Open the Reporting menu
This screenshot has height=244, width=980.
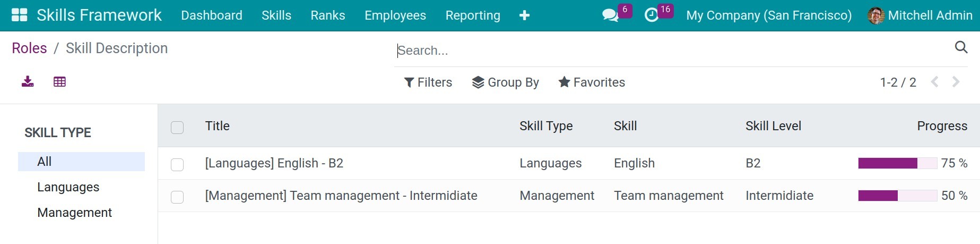pos(473,15)
